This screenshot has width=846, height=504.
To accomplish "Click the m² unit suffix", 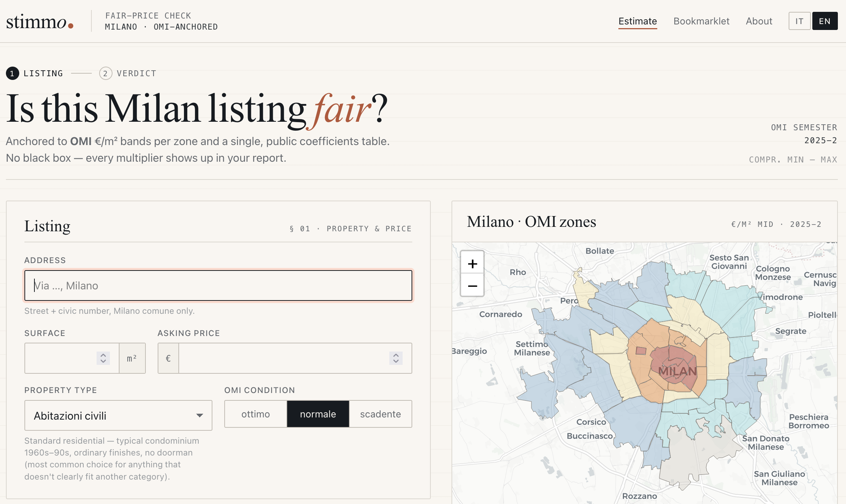I will 132,358.
